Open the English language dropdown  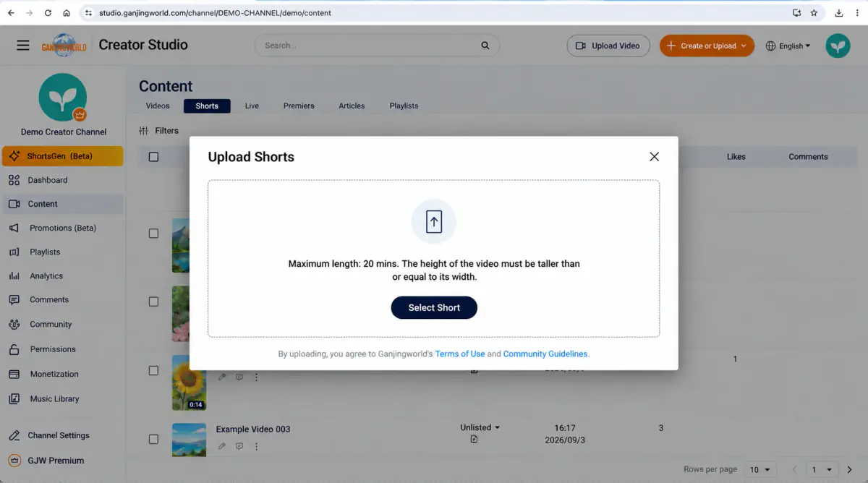[788, 46]
